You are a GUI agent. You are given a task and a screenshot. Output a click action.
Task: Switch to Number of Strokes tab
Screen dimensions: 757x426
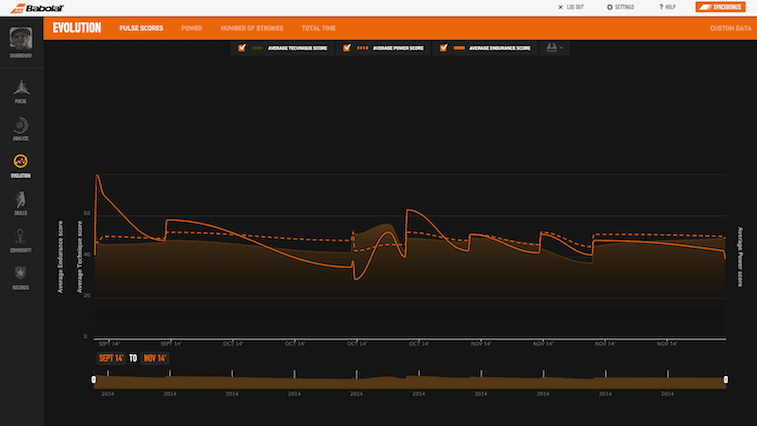pos(252,28)
